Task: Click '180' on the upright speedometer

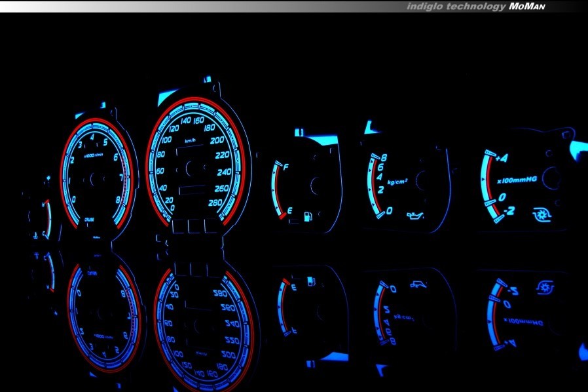Action: [x=210, y=128]
